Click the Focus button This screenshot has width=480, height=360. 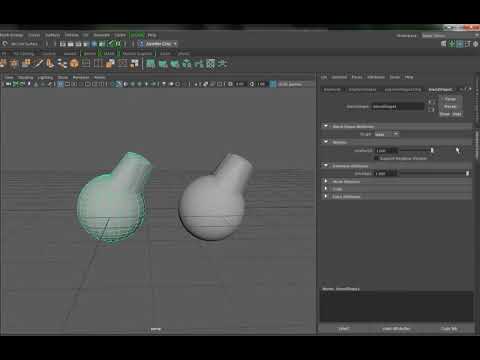450,99
